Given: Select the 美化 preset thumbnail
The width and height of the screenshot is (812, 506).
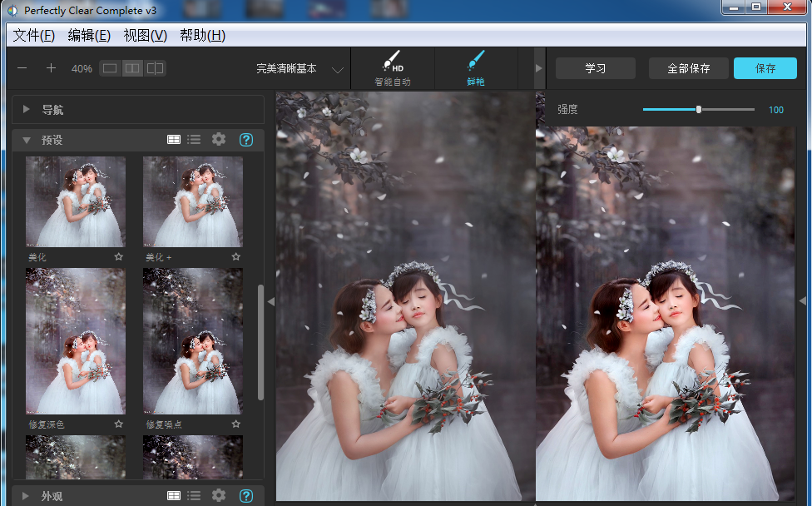Looking at the screenshot, I should 76,201.
